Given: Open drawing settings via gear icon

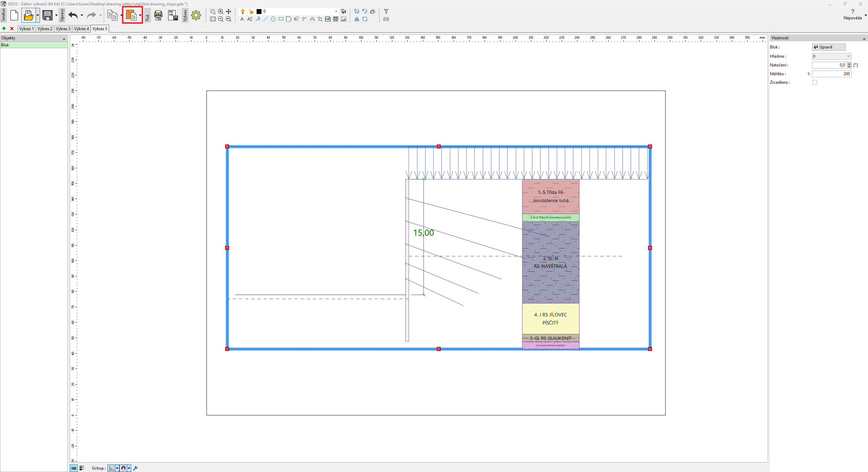Looking at the screenshot, I should [x=196, y=15].
